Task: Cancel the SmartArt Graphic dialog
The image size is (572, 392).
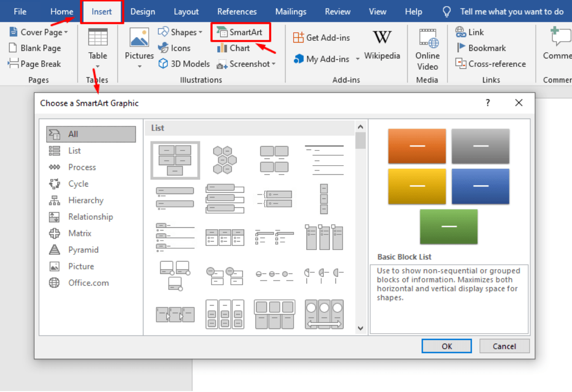Action: click(504, 346)
